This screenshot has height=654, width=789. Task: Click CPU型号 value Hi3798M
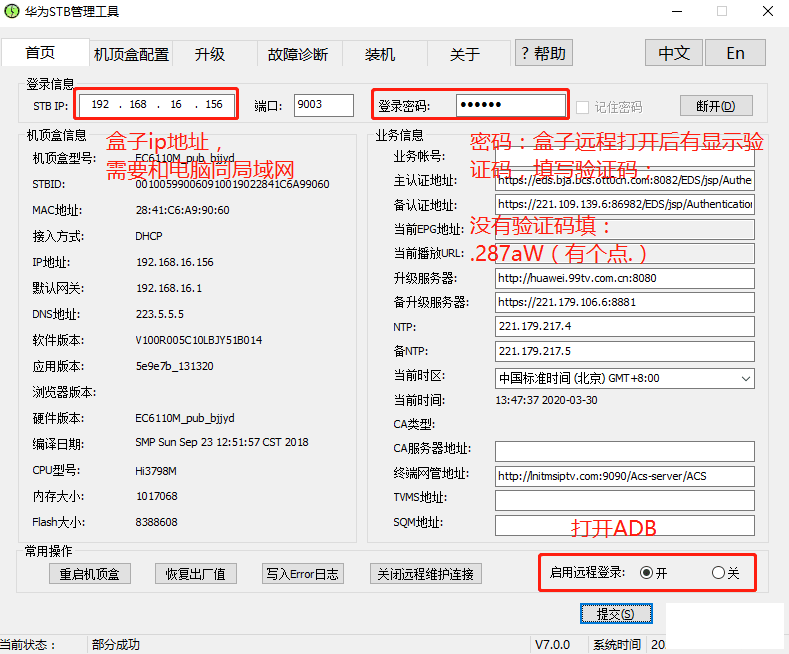(155, 471)
